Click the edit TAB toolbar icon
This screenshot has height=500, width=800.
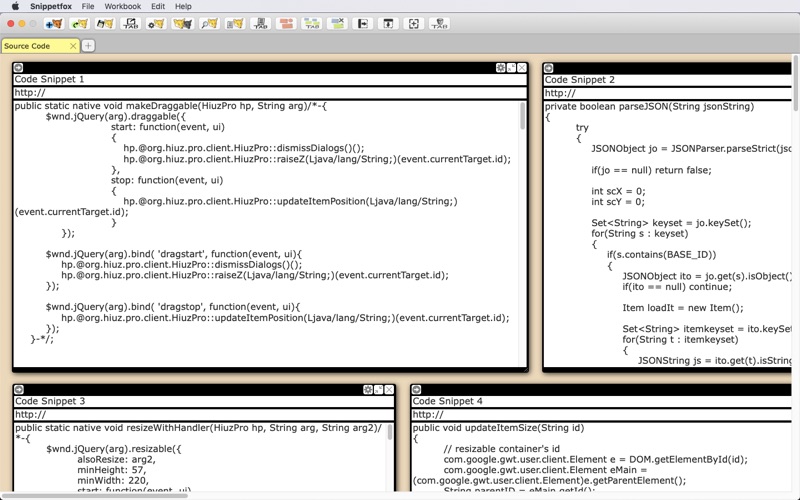(x=131, y=23)
